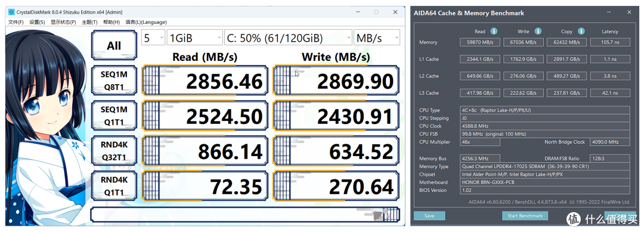Open the unit dropdown showing MB/s
Viewport: 644px width, 233px height.
[x=377, y=38]
